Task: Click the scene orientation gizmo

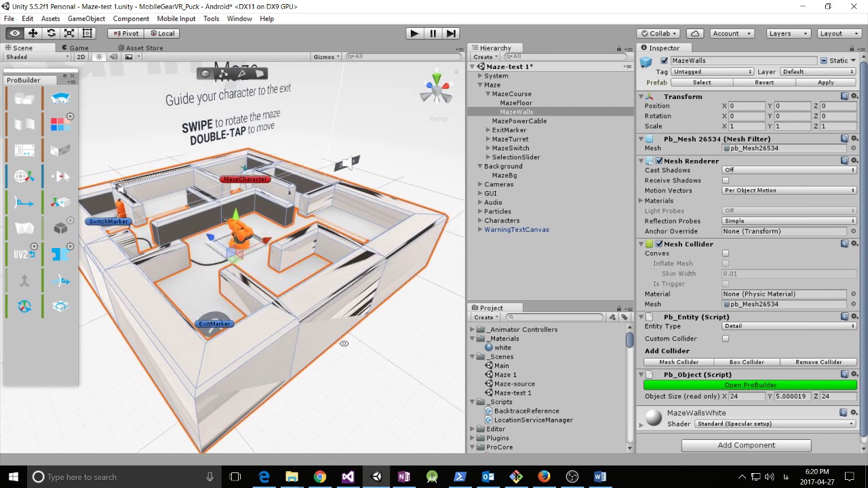Action: coord(436,89)
